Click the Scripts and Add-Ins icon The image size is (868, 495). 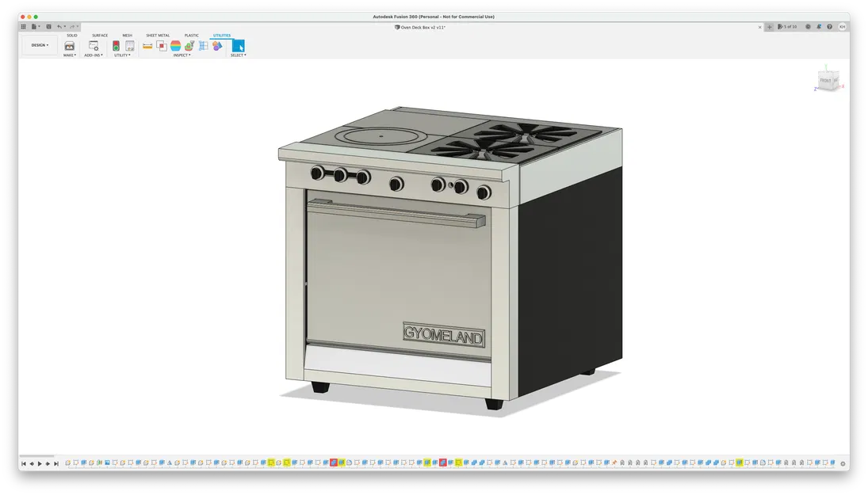[x=94, y=46]
